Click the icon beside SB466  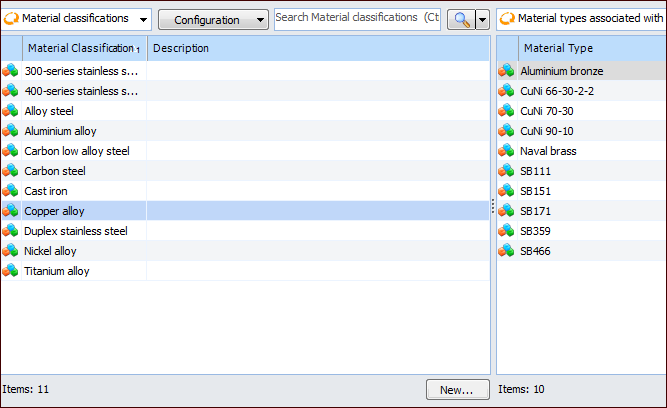[x=506, y=251]
